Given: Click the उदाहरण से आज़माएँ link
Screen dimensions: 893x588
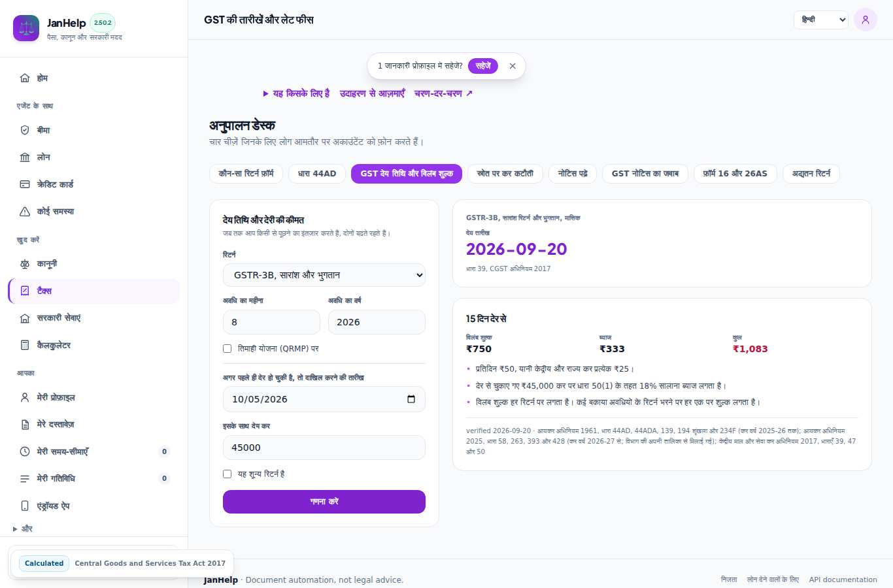Looking at the screenshot, I should 372,93.
